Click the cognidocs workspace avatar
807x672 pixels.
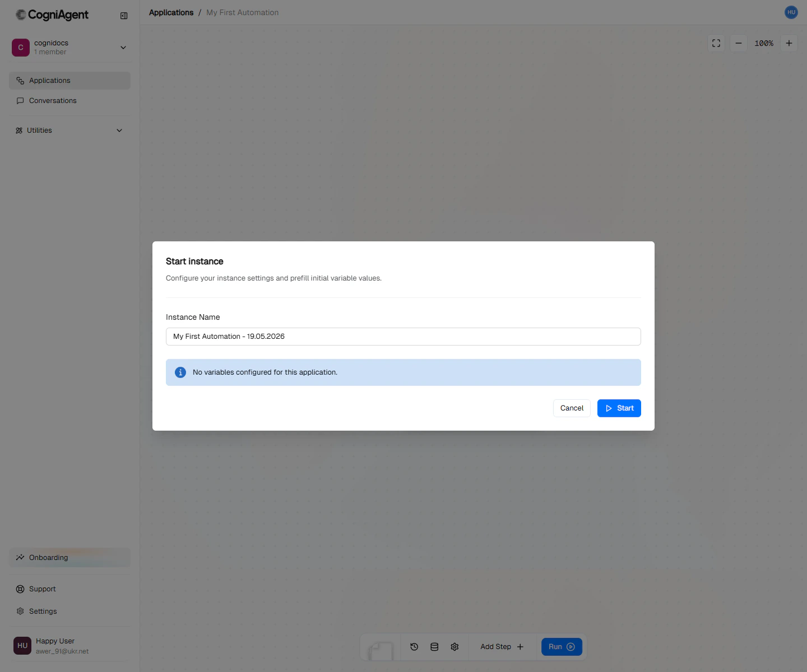click(x=21, y=48)
